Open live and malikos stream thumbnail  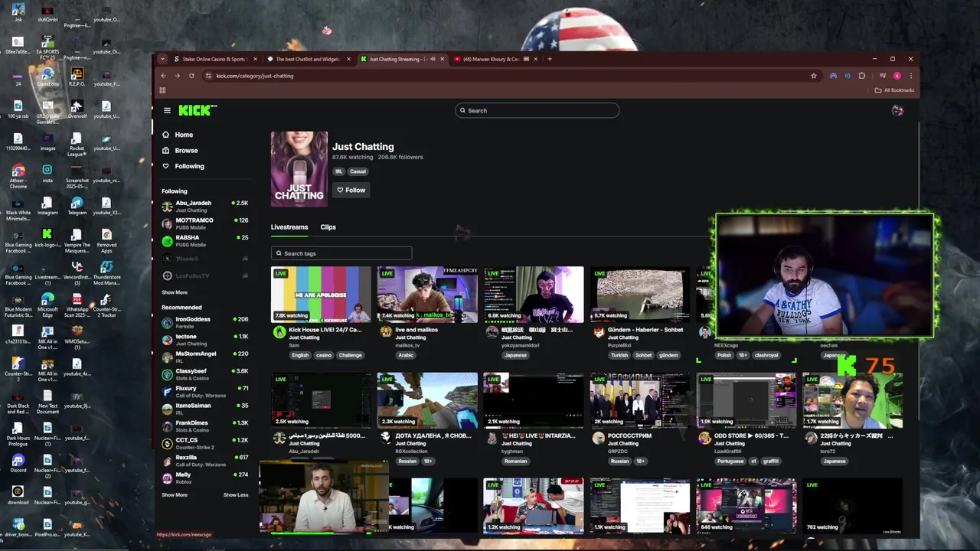pyautogui.click(x=427, y=294)
